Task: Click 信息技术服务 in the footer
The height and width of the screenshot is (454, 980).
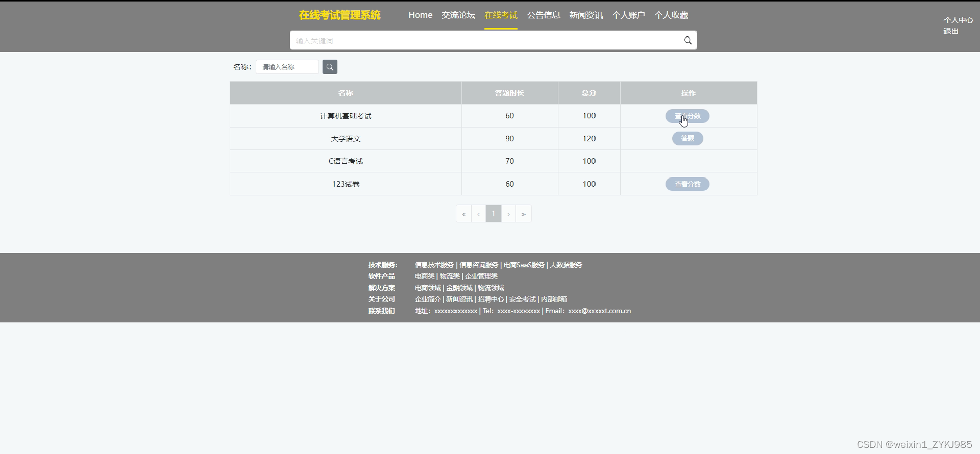Action: point(434,265)
